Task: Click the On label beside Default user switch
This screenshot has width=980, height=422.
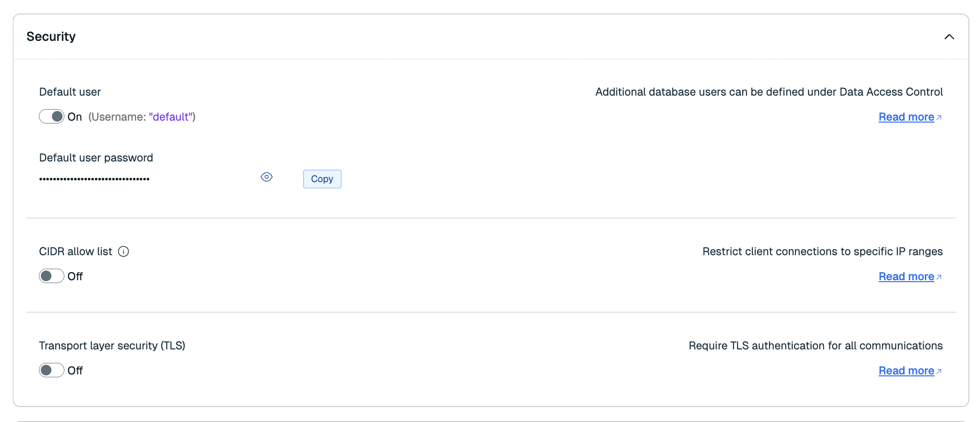Action: (74, 117)
